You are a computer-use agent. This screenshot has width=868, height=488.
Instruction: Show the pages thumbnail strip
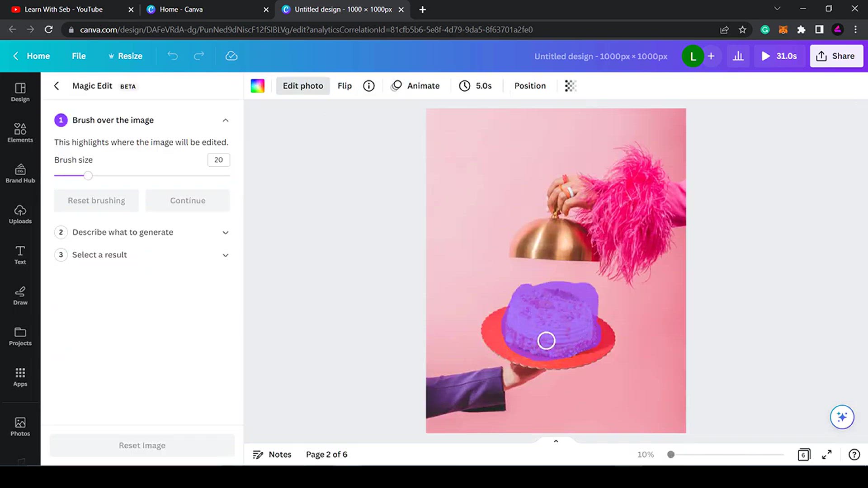pos(556,441)
